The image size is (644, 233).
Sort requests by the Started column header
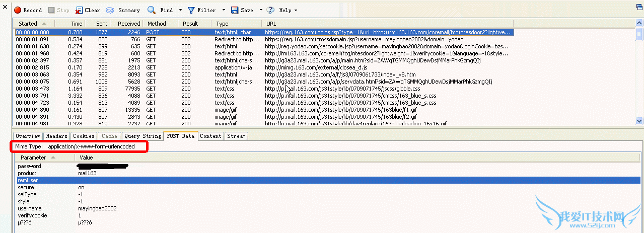point(28,24)
